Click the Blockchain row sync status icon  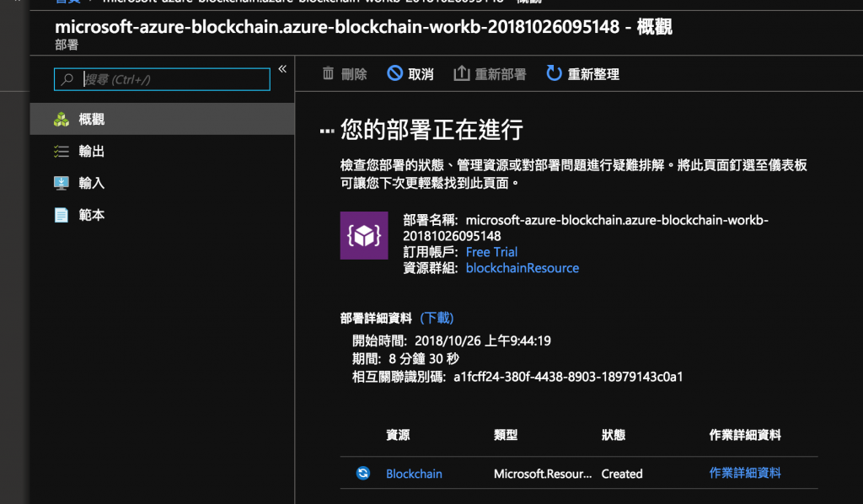(362, 473)
